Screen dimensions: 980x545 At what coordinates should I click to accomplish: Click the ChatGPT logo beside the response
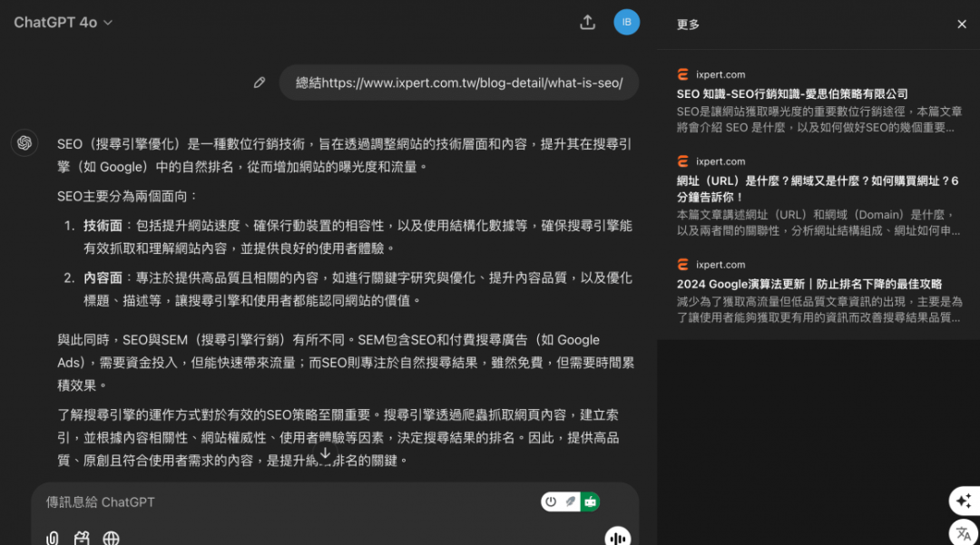coord(24,143)
